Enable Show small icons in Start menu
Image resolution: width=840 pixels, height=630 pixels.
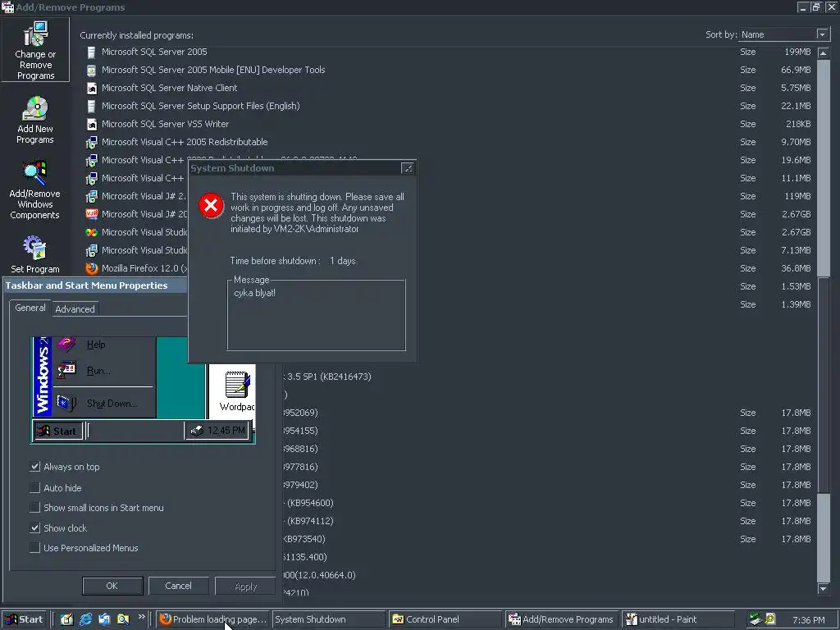pyautogui.click(x=34, y=507)
